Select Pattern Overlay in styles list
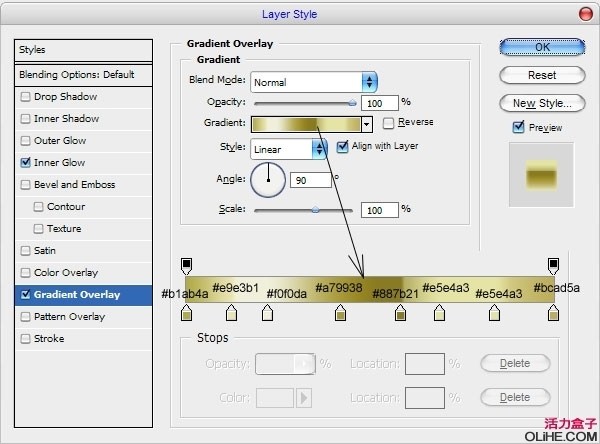The image size is (600, 444). [69, 317]
